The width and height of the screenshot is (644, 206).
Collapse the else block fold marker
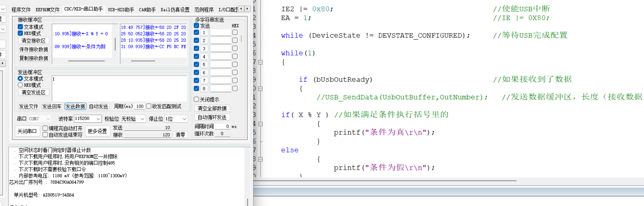point(260,159)
